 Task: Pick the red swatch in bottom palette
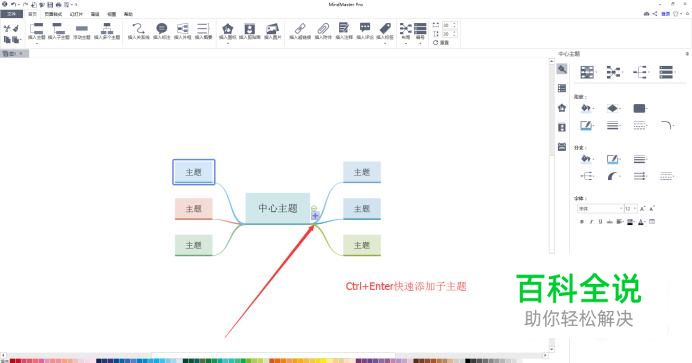click(12, 361)
